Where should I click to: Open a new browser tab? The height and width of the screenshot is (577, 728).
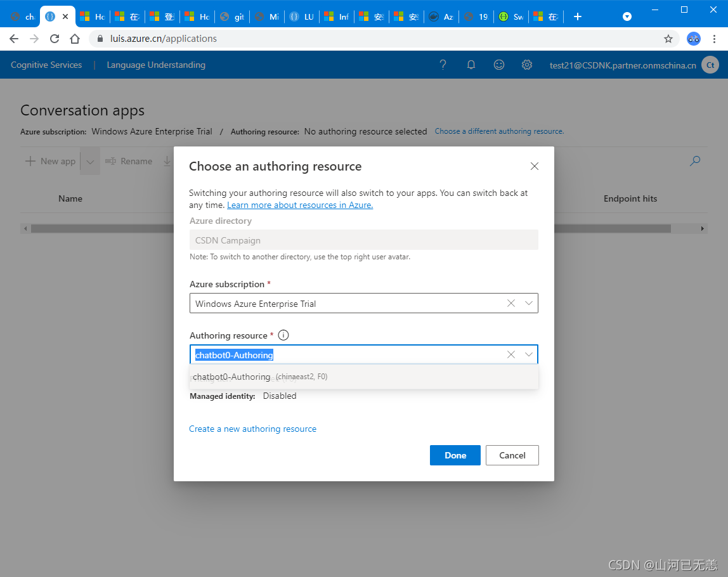tap(578, 16)
